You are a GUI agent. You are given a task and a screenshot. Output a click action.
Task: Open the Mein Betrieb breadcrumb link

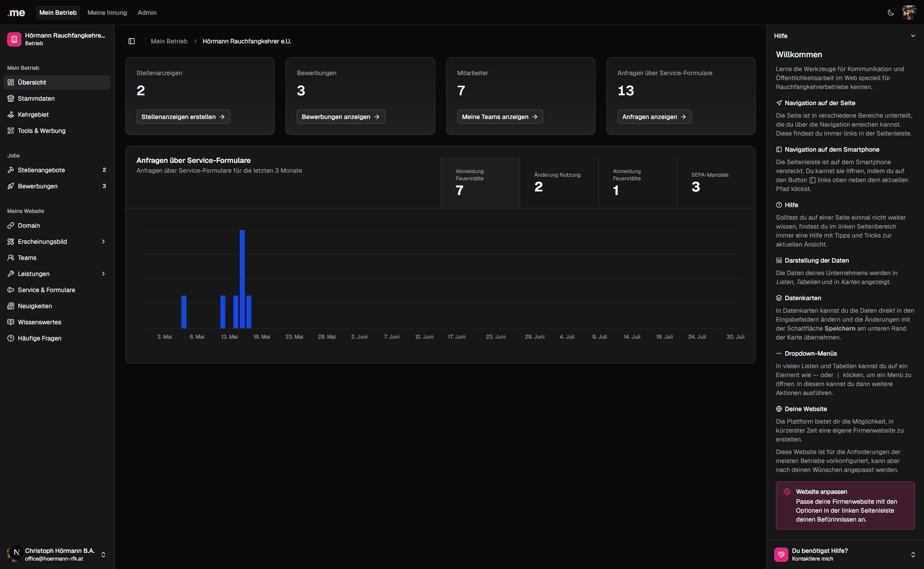[169, 41]
